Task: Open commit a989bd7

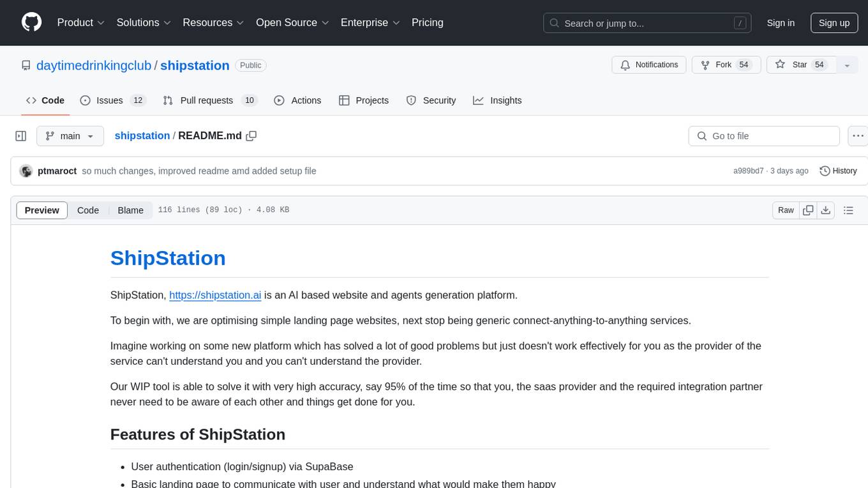Action: pyautogui.click(x=748, y=171)
